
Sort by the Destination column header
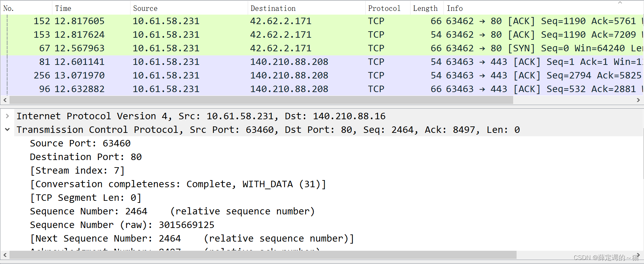(x=307, y=8)
